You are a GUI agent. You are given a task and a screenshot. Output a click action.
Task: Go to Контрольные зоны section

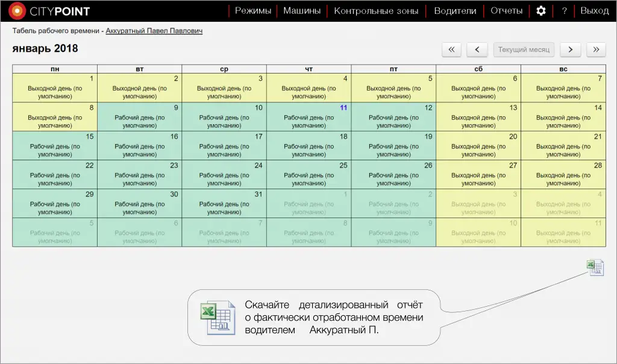click(x=376, y=11)
